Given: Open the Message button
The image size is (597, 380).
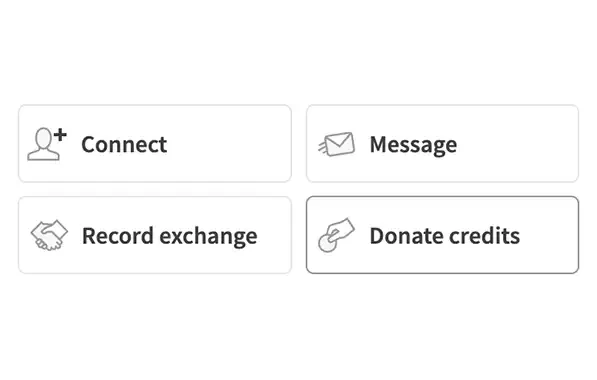Looking at the screenshot, I should 442,144.
